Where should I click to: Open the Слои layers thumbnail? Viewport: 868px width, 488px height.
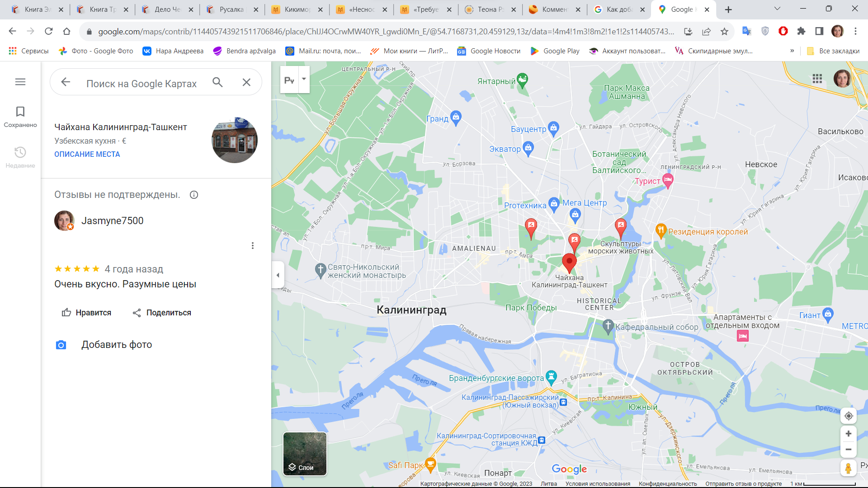click(305, 454)
